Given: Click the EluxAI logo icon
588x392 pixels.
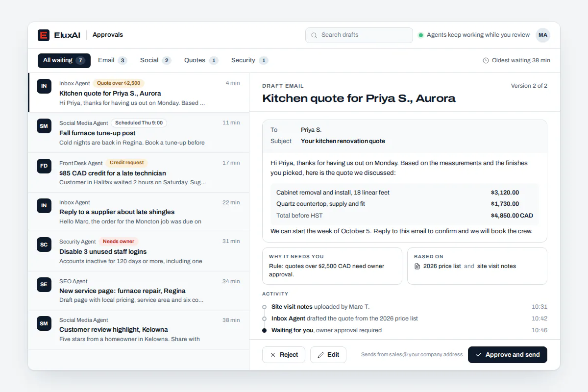Looking at the screenshot, I should [44, 35].
